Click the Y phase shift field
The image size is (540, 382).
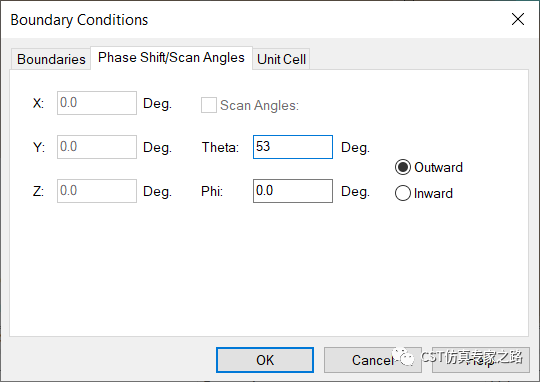coord(97,147)
